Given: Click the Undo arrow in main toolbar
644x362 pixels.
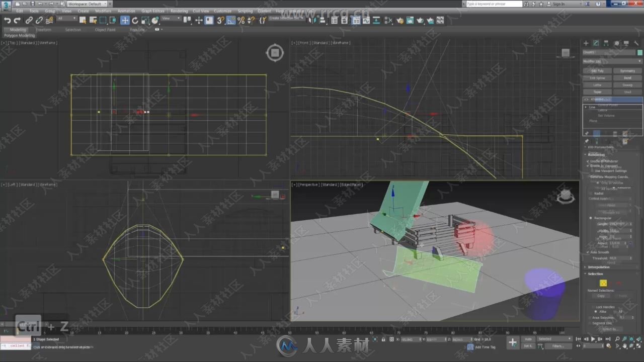Looking at the screenshot, I should (8, 21).
